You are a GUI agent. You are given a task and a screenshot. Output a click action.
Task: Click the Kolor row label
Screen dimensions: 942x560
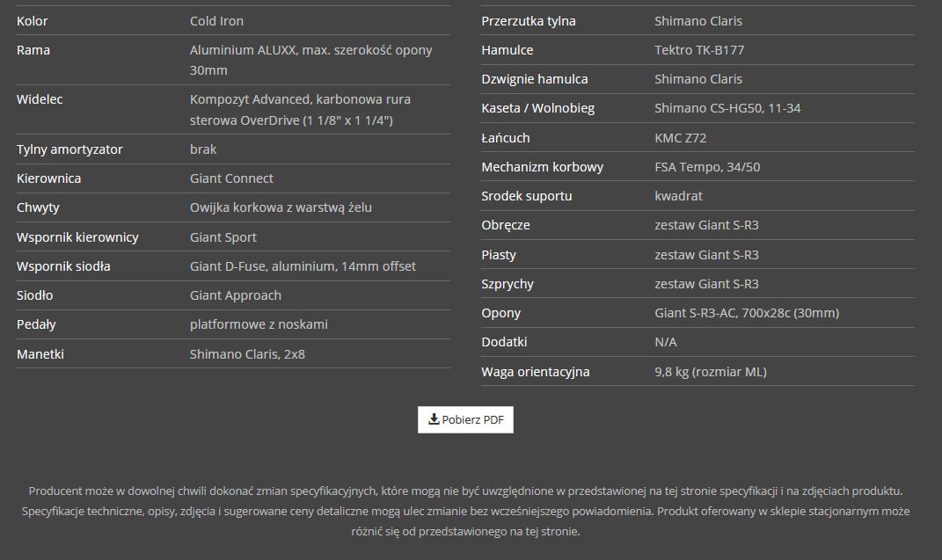[x=33, y=21]
